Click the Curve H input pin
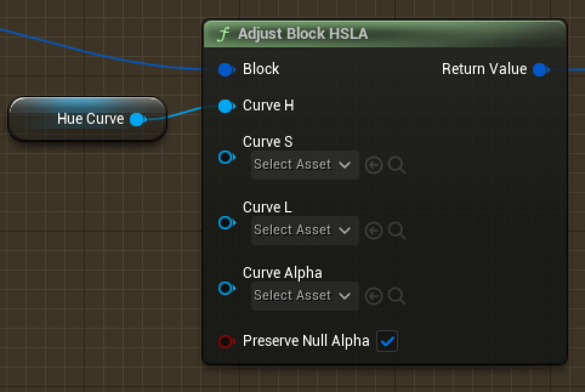 click(x=225, y=106)
